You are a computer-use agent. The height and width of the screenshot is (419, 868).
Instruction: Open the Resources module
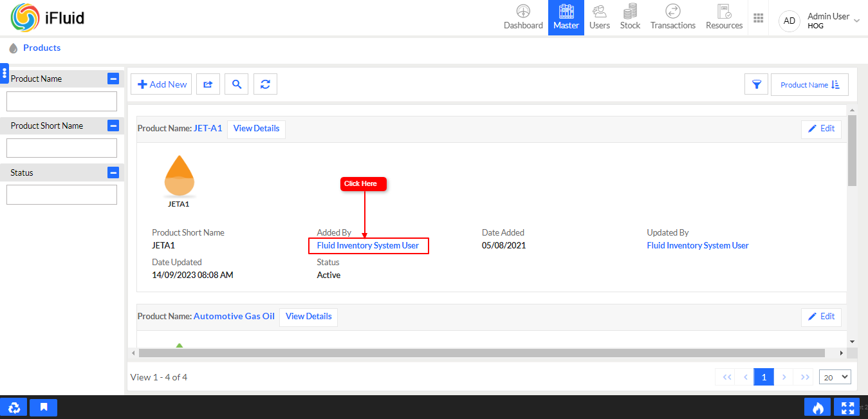725,17
